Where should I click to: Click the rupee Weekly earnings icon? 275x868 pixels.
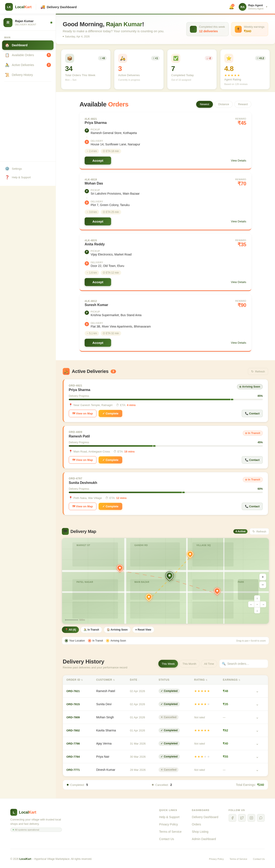coord(238,29)
